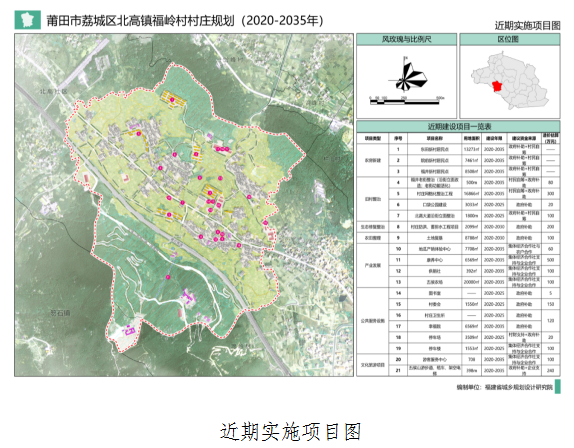Click the 序号 column header
This screenshot has width=574, height=448.
pyautogui.click(x=398, y=138)
